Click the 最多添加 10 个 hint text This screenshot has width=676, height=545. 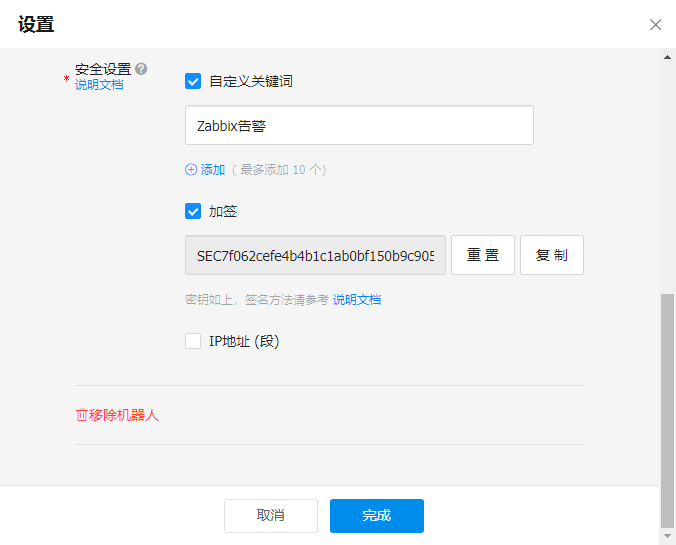coord(281,170)
